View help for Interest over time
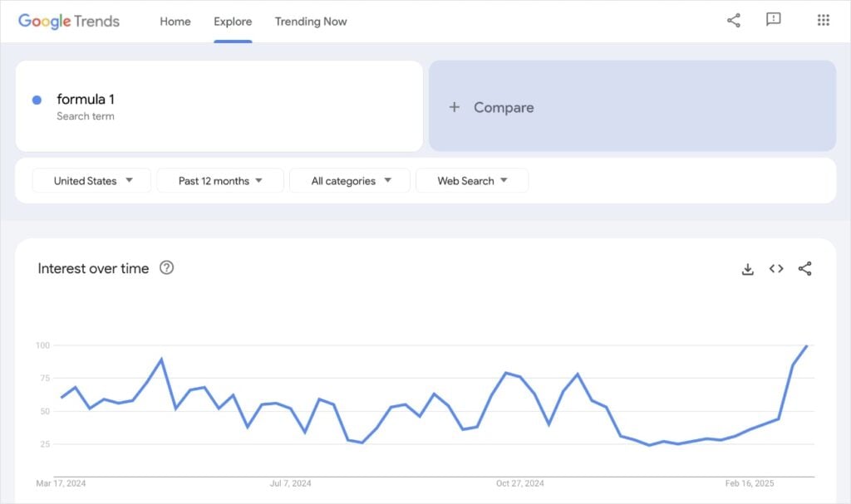Viewport: 851px width, 504px height. pyautogui.click(x=166, y=268)
